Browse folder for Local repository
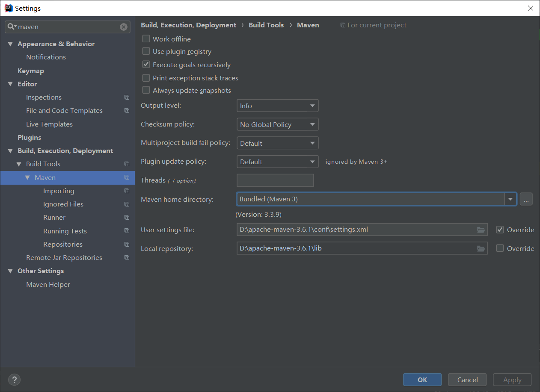This screenshot has height=392, width=540. click(481, 248)
